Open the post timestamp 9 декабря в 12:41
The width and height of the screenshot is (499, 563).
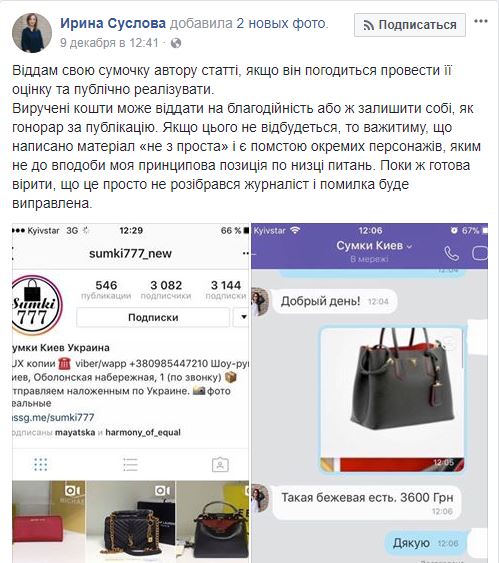pos(109,43)
